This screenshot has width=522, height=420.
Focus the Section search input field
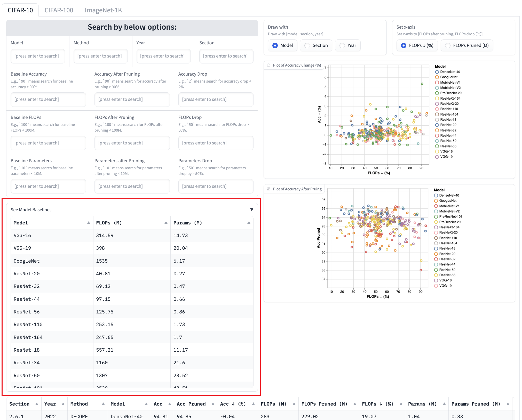pyautogui.click(x=226, y=56)
